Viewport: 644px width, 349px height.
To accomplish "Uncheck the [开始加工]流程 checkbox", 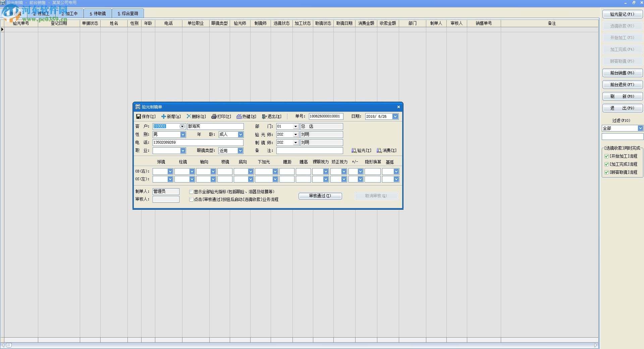I will click(606, 156).
